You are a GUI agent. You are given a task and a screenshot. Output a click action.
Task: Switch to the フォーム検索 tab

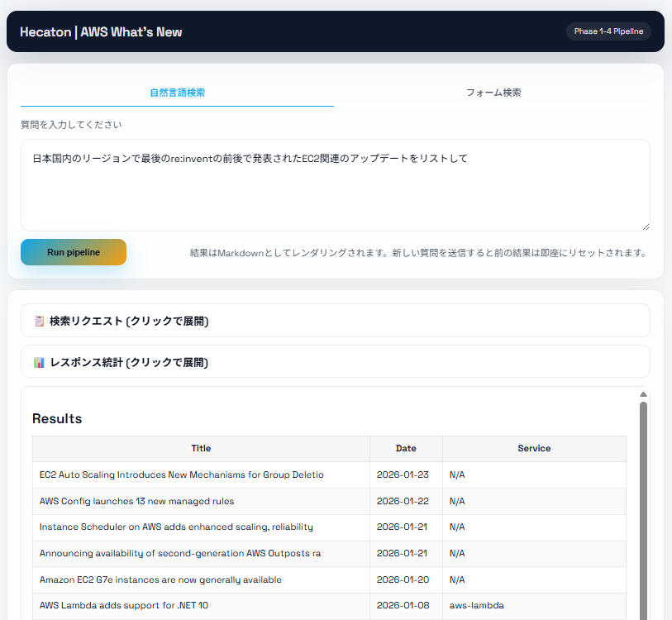tap(493, 93)
